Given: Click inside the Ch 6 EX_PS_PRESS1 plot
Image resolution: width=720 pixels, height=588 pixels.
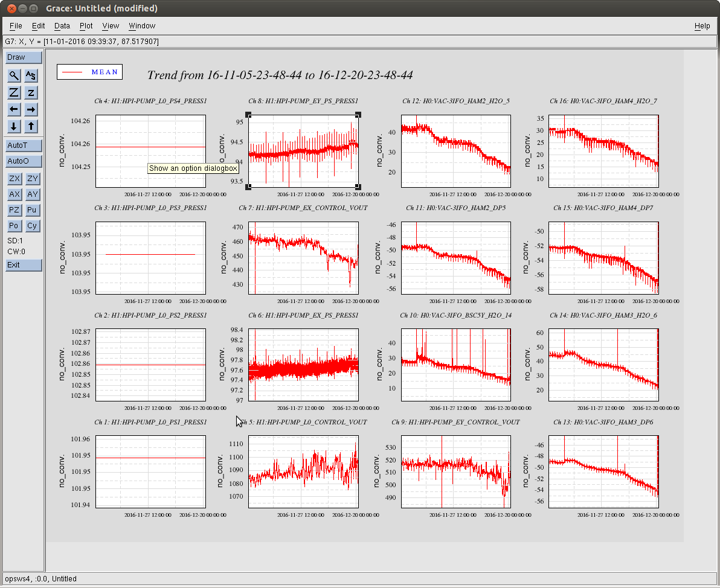Looking at the screenshot, I should [x=303, y=365].
